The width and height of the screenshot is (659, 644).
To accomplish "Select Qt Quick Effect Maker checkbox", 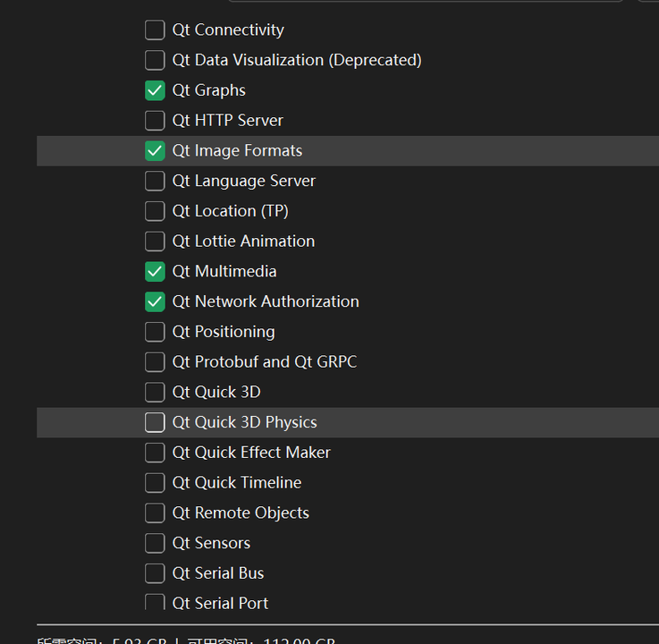I will 155,453.
